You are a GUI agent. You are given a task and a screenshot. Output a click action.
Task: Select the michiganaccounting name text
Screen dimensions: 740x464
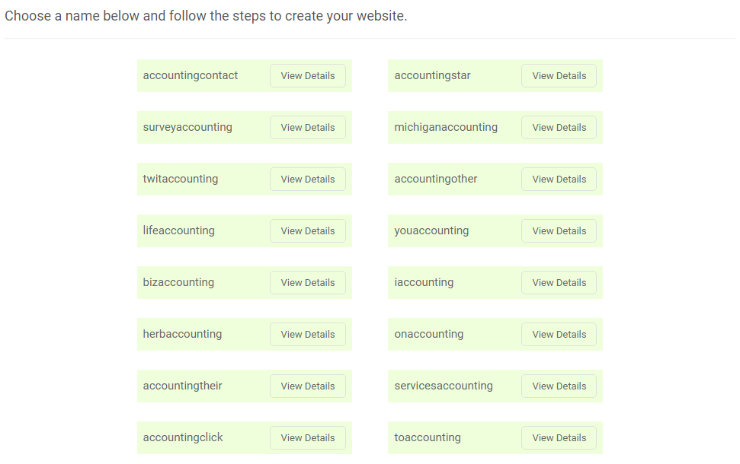click(445, 128)
